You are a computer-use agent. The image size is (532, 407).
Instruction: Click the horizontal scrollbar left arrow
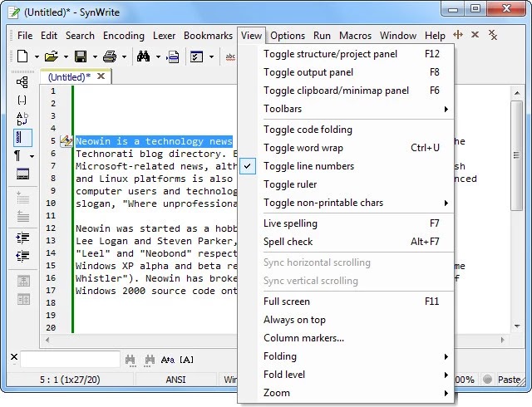47,340
